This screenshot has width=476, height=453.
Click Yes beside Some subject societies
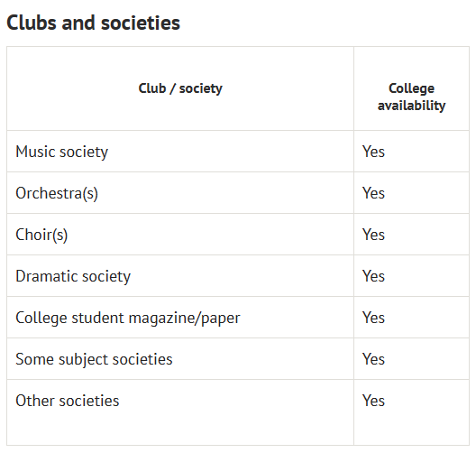pyautogui.click(x=373, y=359)
